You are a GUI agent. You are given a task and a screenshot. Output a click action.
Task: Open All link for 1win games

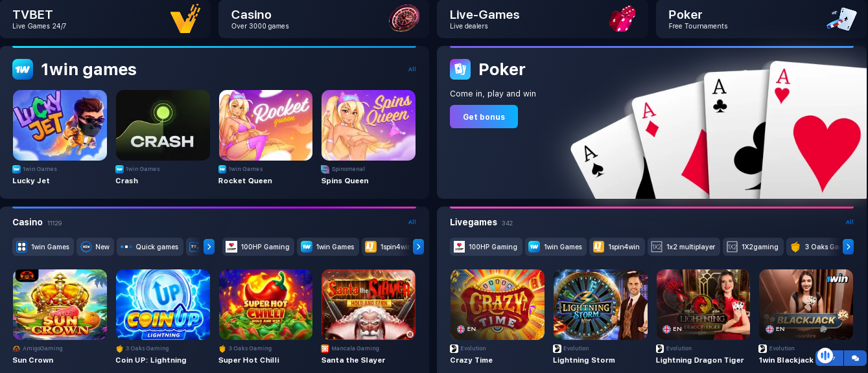[x=412, y=69]
